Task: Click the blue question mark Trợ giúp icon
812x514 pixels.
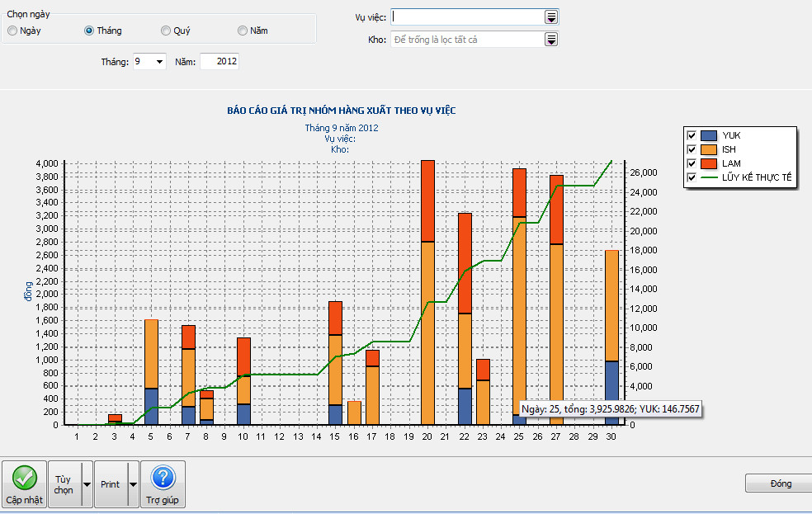Action: [163, 477]
